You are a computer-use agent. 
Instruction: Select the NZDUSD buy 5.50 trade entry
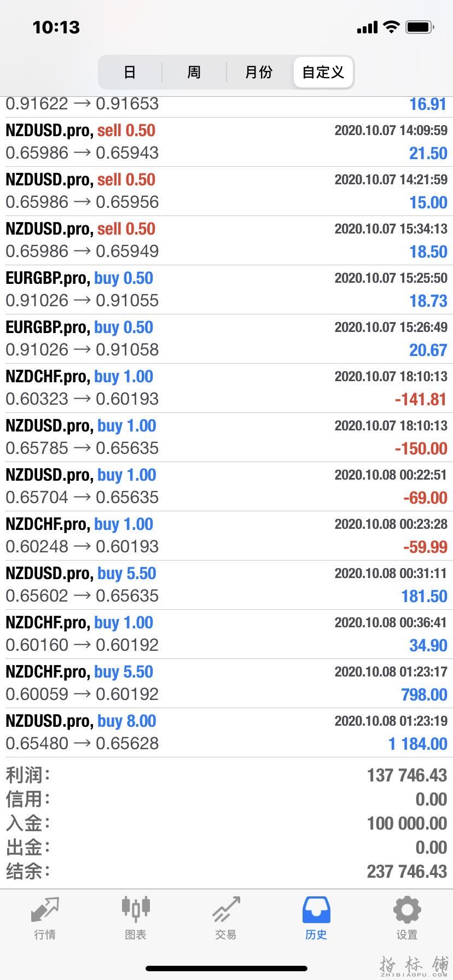point(226,585)
